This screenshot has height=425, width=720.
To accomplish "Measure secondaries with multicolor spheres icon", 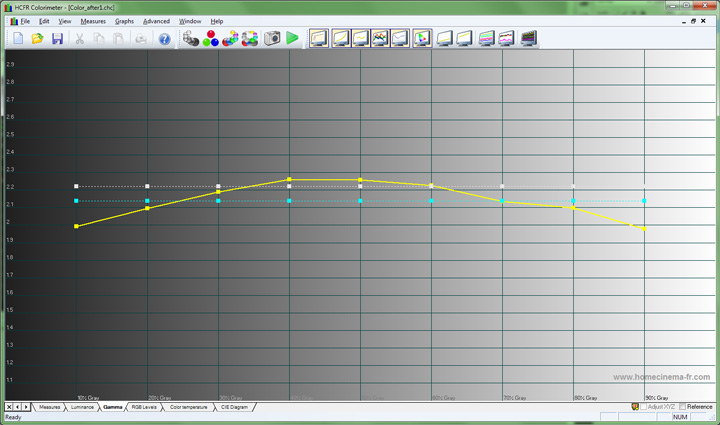I will (x=231, y=39).
